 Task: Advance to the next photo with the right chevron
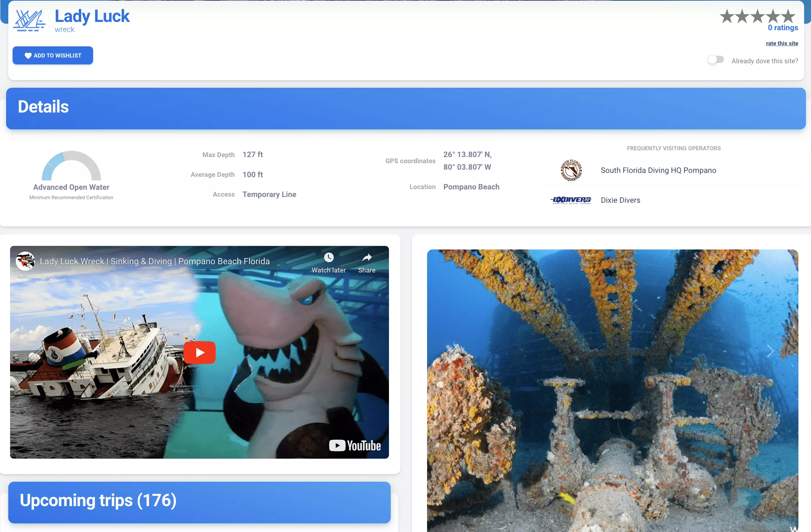(x=770, y=351)
